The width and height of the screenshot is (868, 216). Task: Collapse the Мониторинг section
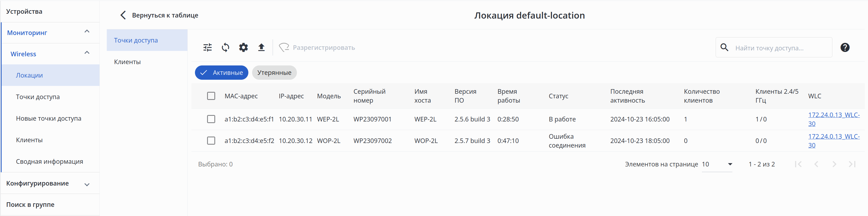coord(87,32)
